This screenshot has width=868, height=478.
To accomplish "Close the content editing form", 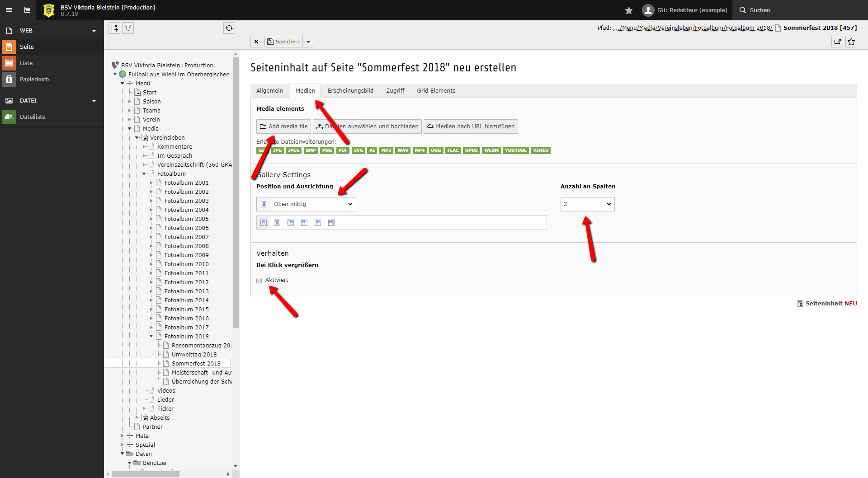I will tap(256, 42).
